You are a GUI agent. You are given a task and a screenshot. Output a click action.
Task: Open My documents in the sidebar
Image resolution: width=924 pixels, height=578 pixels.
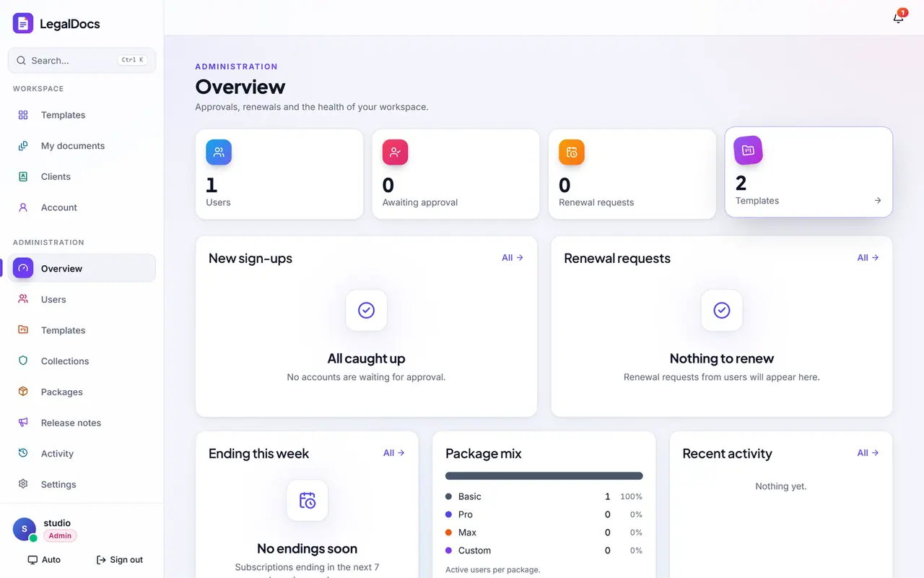(82, 146)
